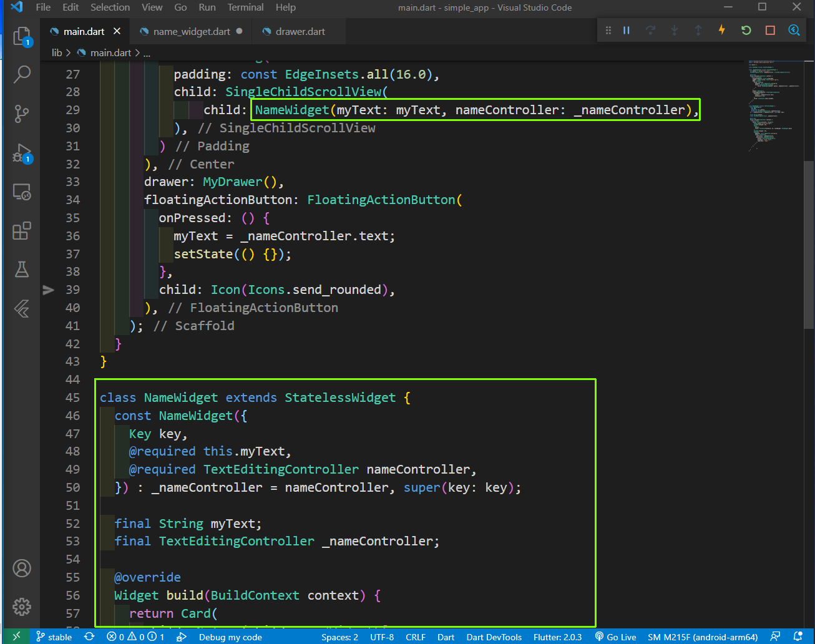815x644 pixels.
Task: Click on setState at line 37
Action: pos(203,254)
